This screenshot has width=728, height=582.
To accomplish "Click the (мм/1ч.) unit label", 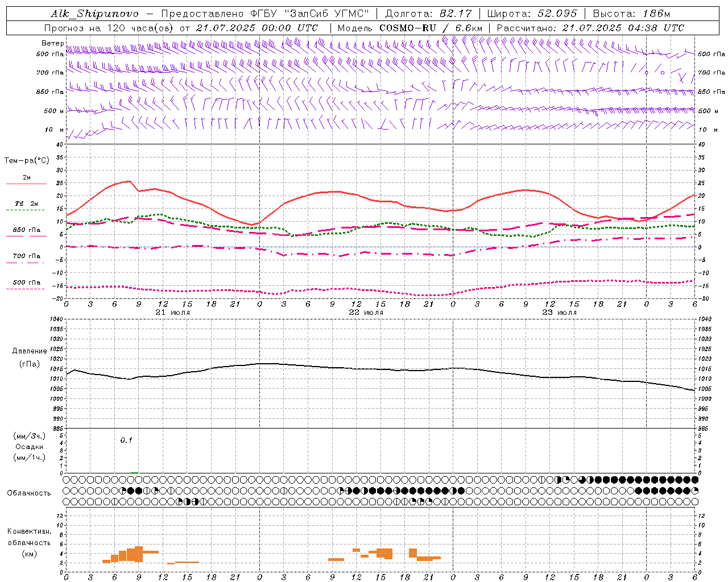I will (x=30, y=458).
